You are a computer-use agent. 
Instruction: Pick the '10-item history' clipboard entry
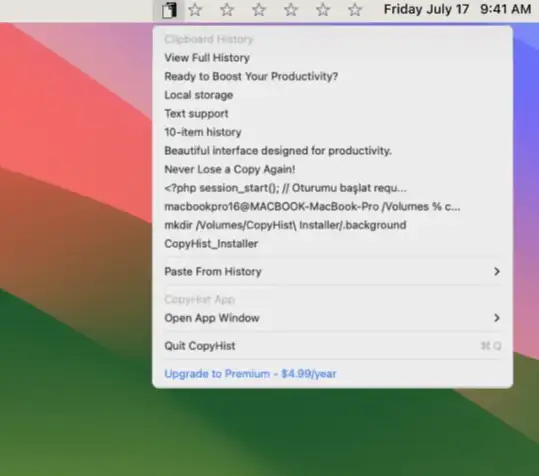coord(332,132)
